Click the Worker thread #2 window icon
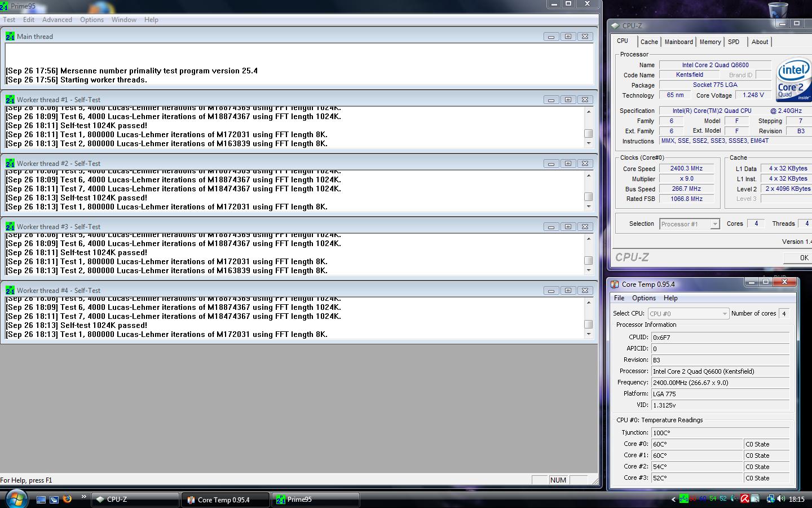Image resolution: width=812 pixels, height=508 pixels. pos(10,163)
